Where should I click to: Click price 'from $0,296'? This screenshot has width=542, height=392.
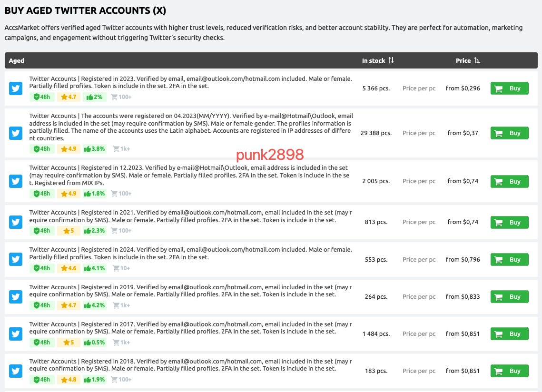pos(463,88)
